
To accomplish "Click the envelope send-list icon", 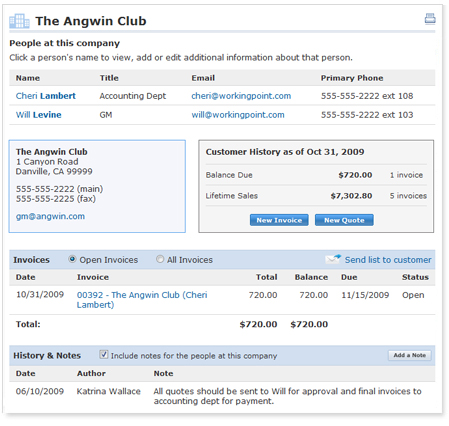I will (333, 259).
